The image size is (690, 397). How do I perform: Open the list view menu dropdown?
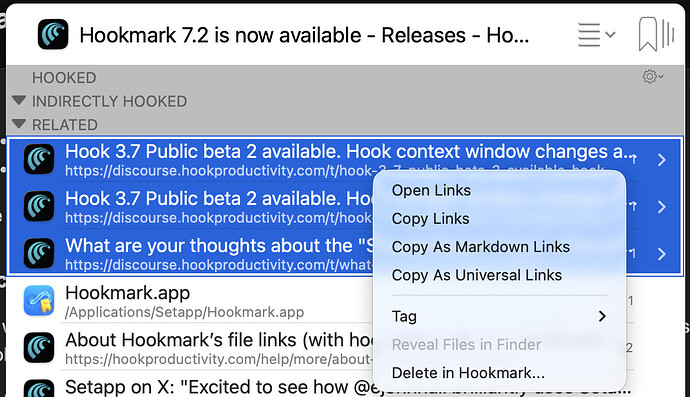click(596, 34)
